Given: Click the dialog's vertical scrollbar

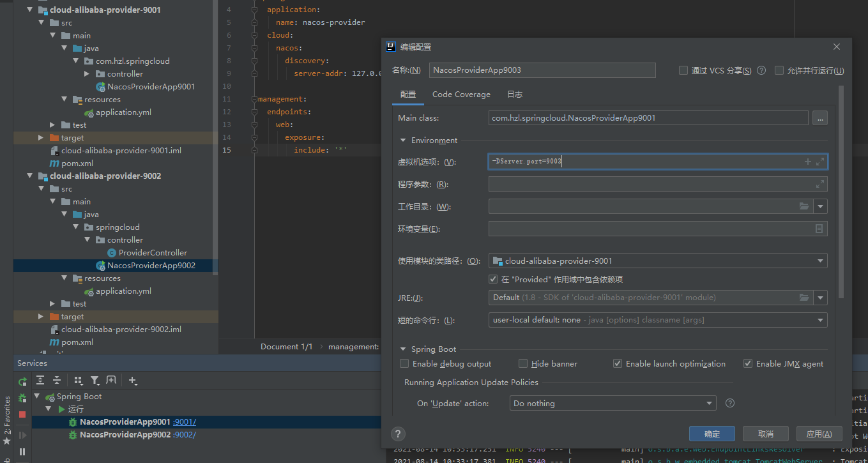Looking at the screenshot, I should pyautogui.click(x=841, y=192).
